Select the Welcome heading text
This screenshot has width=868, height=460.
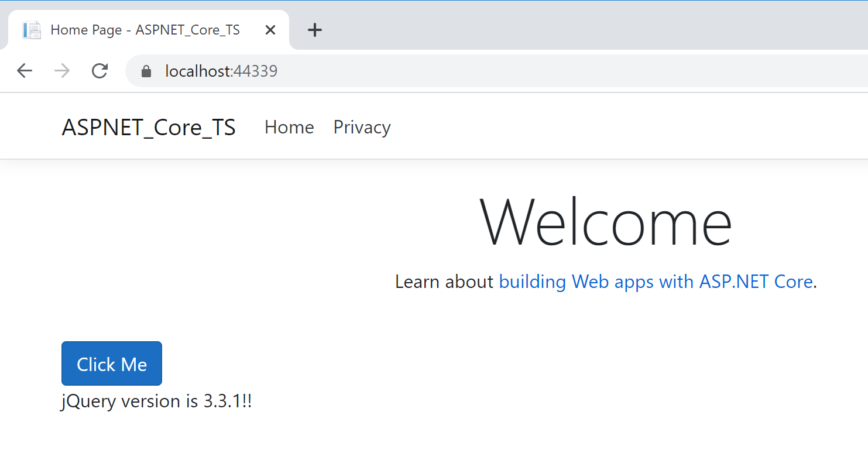click(x=606, y=222)
